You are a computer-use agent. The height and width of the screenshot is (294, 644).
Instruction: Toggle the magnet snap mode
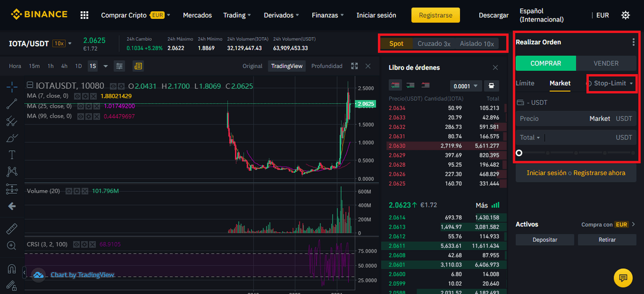point(12,269)
